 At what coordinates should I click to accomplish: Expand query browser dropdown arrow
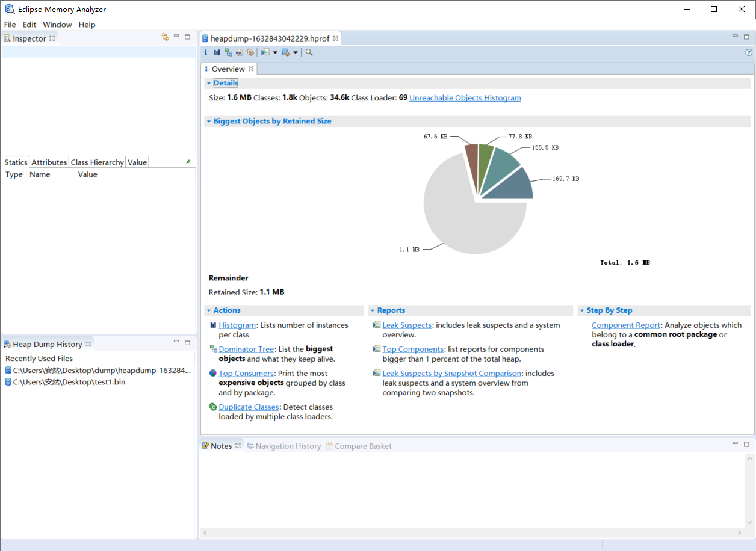coord(296,52)
